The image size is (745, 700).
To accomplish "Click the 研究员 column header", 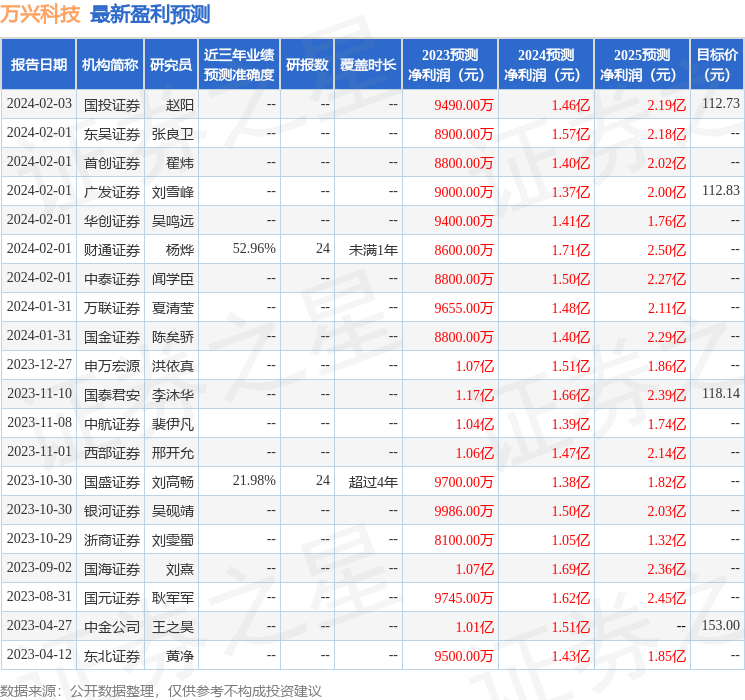I will coord(171,65).
